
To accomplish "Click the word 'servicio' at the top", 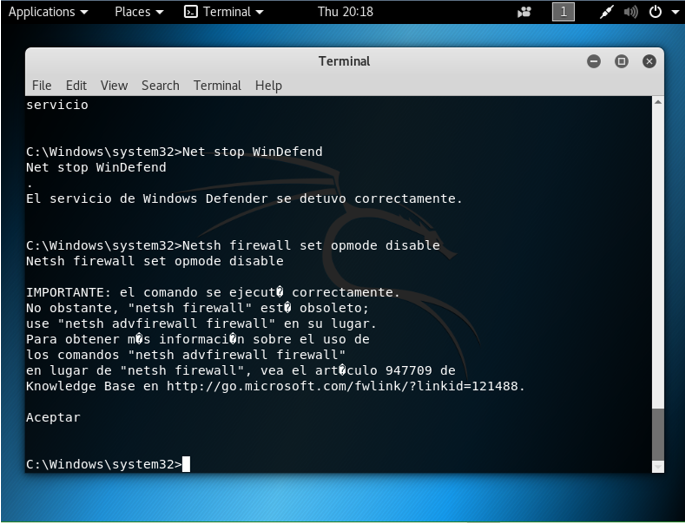I will [57, 105].
